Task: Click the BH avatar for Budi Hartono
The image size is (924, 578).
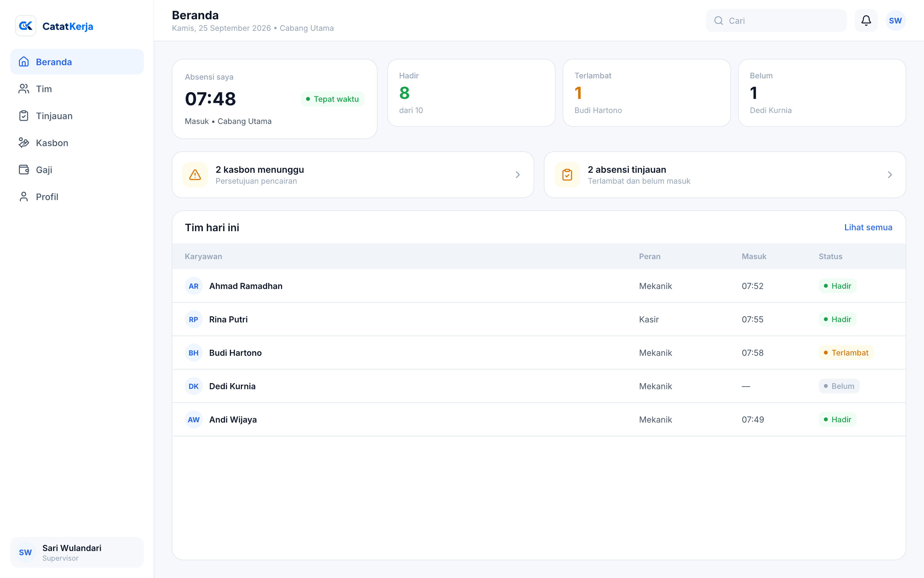Action: 193,353
